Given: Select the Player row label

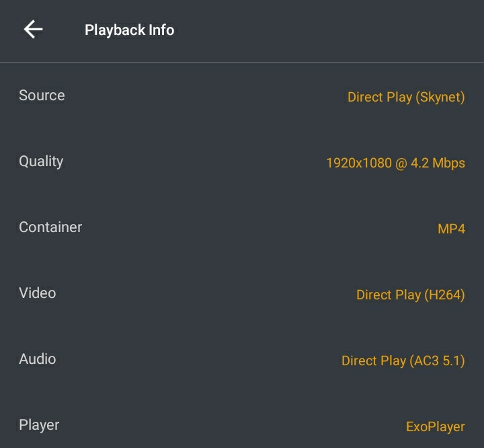Looking at the screenshot, I should (x=39, y=425).
